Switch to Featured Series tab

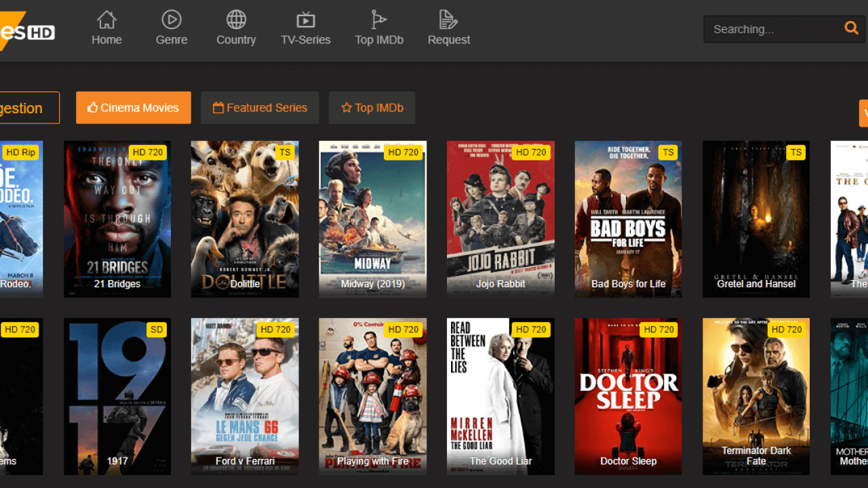coord(260,108)
